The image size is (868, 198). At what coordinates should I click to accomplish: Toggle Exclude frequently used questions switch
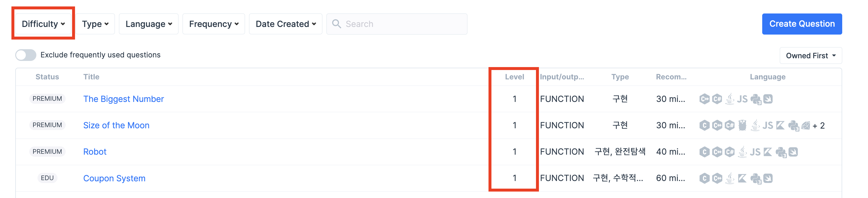tap(26, 55)
